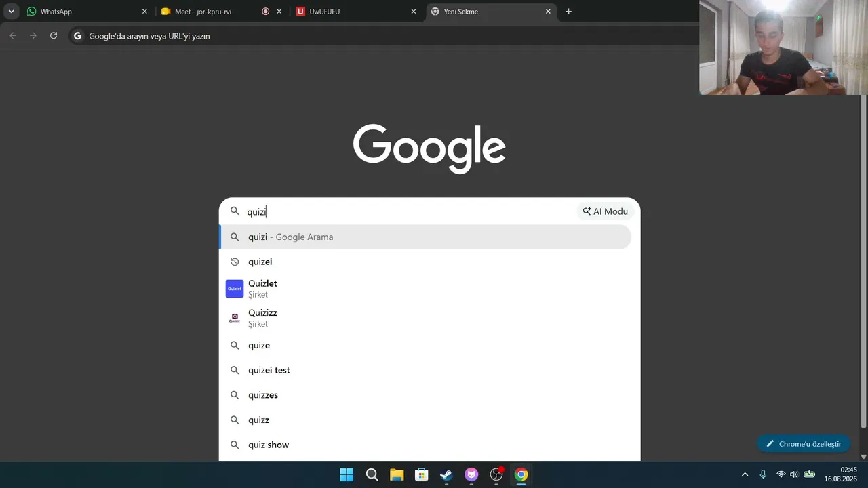This screenshot has height=488, width=868.
Task: Click the magnifier icon in the search box
Action: coord(235,211)
